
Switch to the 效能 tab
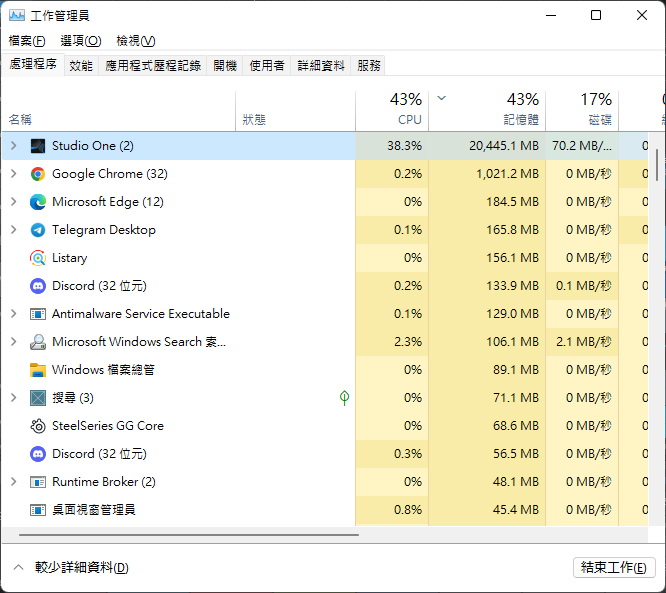click(81, 65)
